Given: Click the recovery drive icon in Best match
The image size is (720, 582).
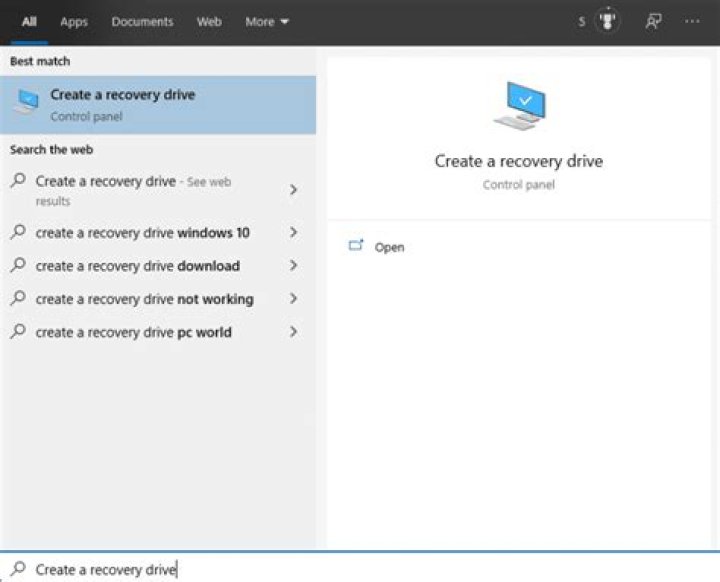Looking at the screenshot, I should click(x=27, y=102).
